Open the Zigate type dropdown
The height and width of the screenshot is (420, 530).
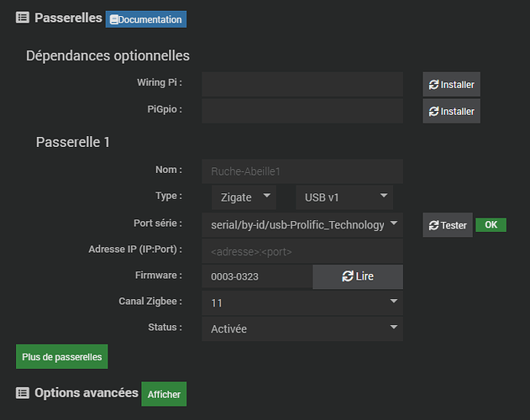[x=243, y=197]
